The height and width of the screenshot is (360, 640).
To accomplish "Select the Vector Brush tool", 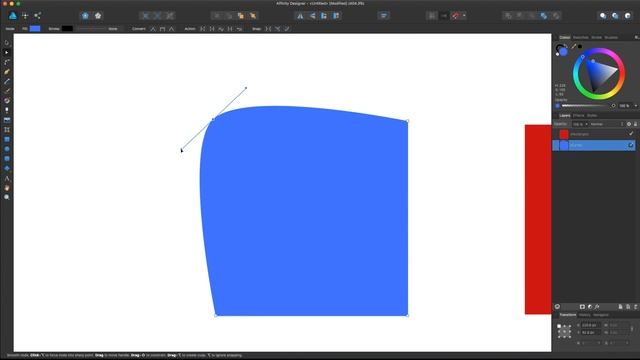I will pos(7,91).
